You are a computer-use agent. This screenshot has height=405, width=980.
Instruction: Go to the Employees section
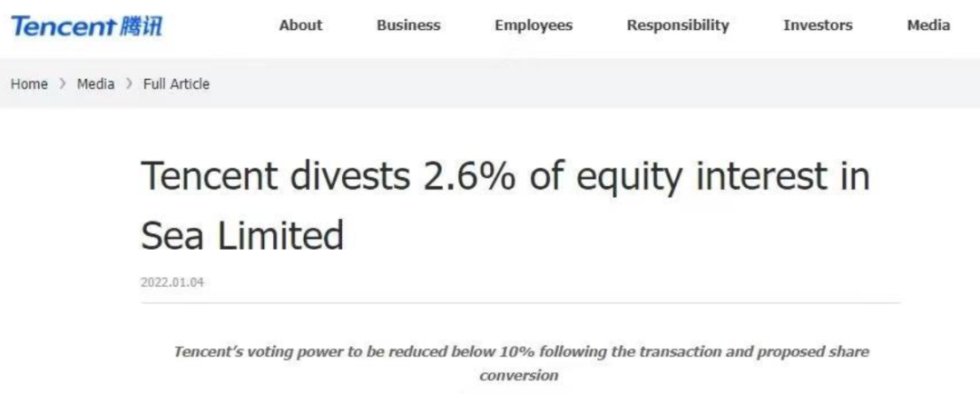click(534, 25)
